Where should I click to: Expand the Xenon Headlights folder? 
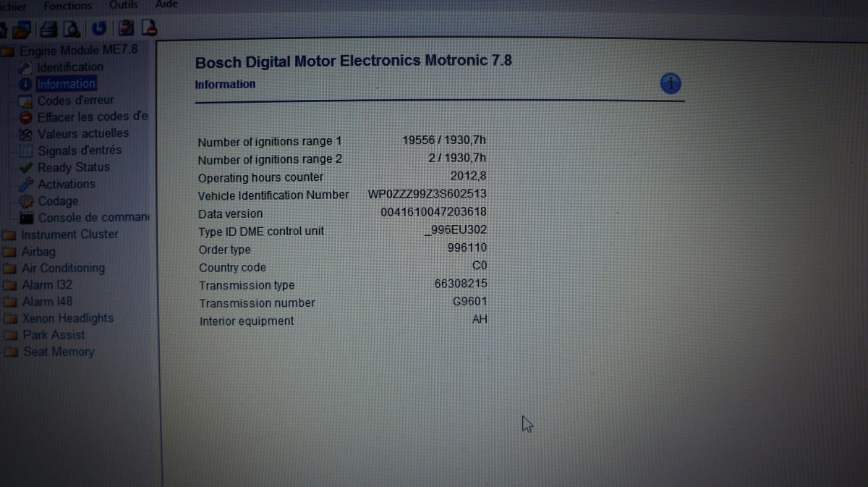tap(68, 318)
